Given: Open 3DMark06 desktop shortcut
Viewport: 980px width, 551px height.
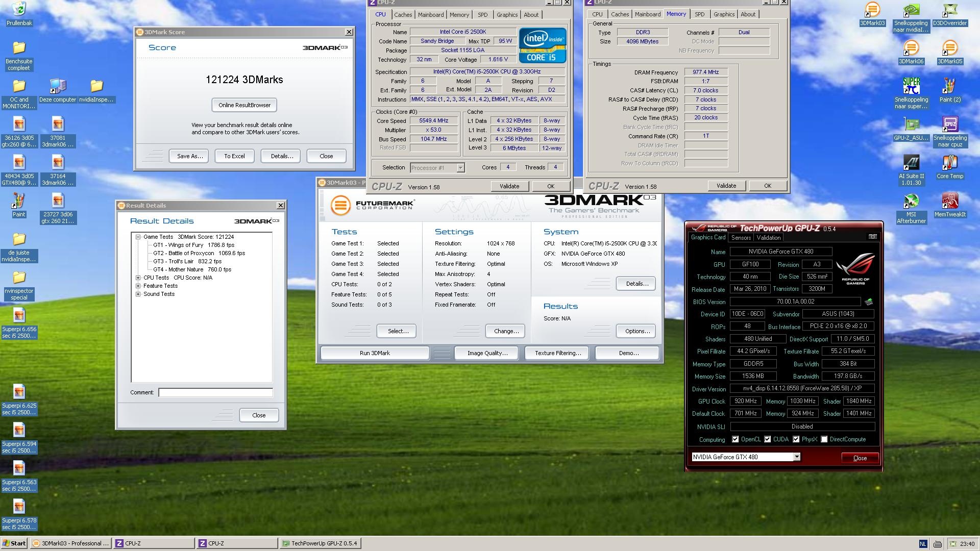Looking at the screenshot, I should pos(911,48).
